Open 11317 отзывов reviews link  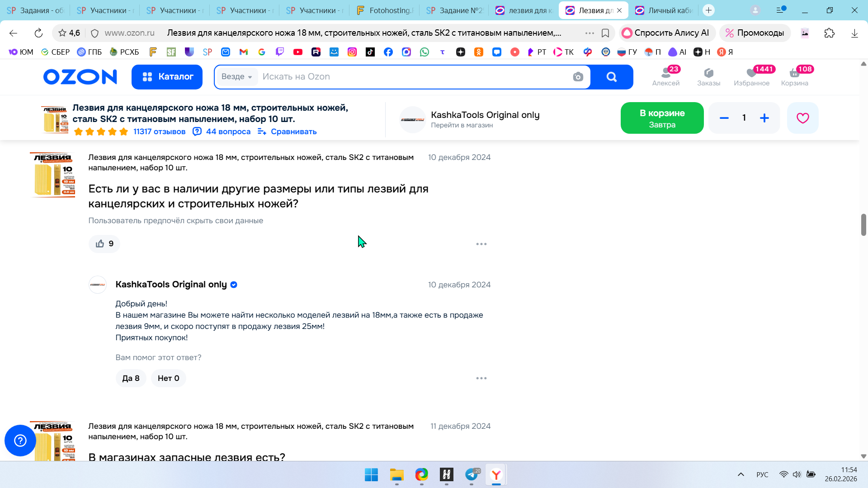tap(159, 131)
